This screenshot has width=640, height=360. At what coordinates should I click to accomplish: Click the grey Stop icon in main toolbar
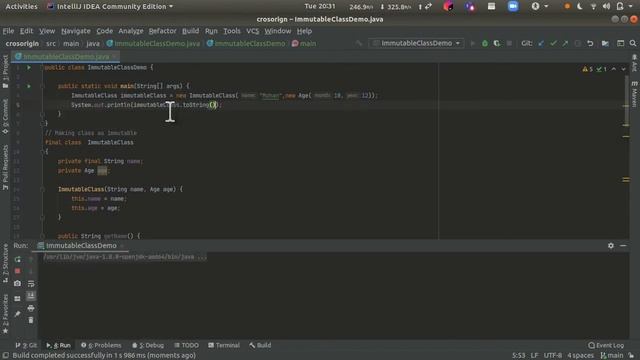coord(509,43)
